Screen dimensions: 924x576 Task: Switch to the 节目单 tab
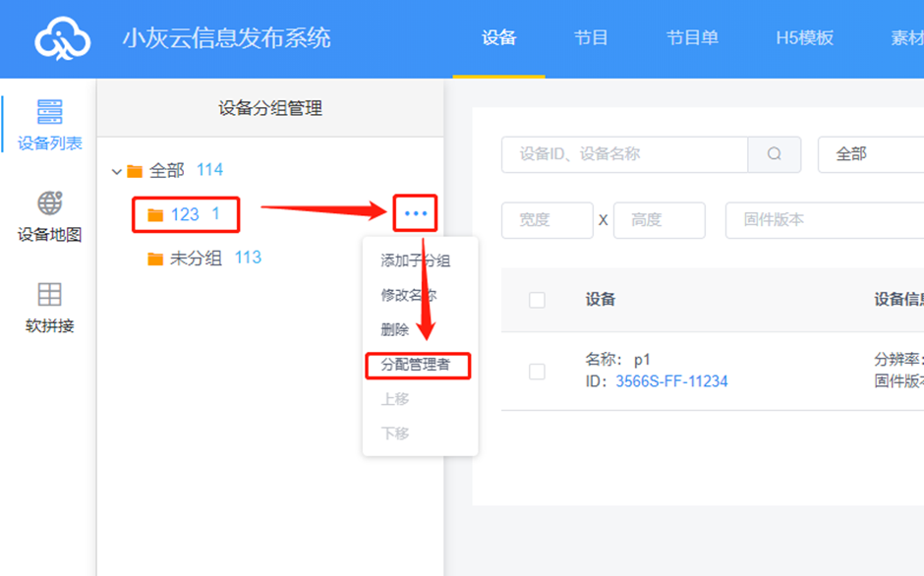point(692,38)
